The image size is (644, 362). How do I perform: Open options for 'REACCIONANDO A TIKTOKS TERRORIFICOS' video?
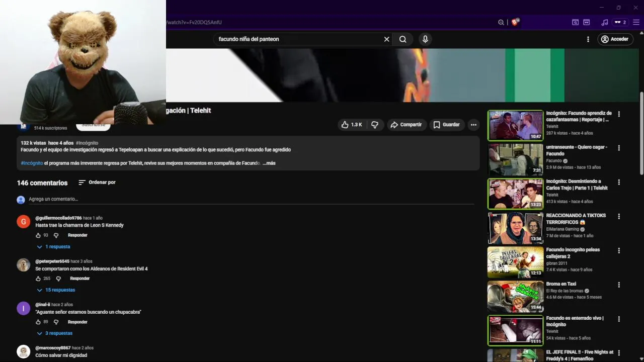point(619,217)
